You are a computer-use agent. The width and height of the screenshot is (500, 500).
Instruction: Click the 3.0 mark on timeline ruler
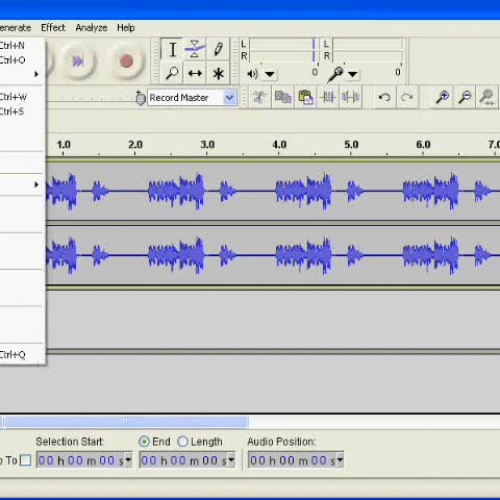pyautogui.click(x=207, y=145)
